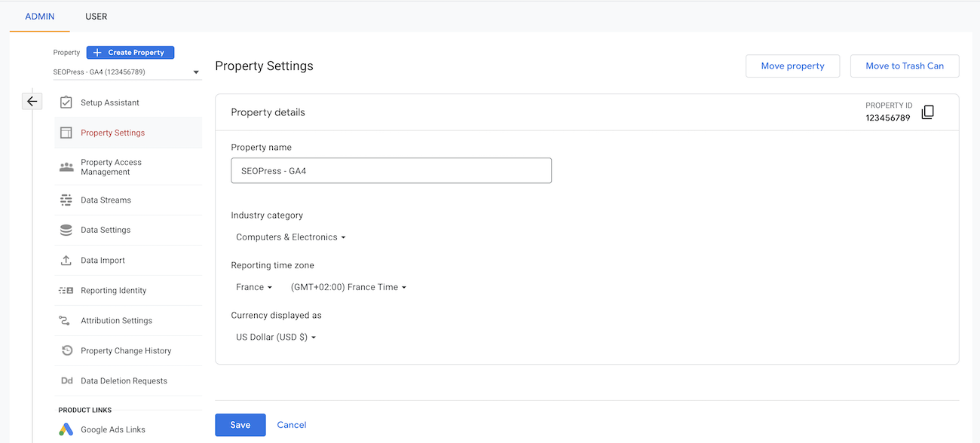Open Setup Assistant menu item
The image size is (980, 443).
point(128,102)
